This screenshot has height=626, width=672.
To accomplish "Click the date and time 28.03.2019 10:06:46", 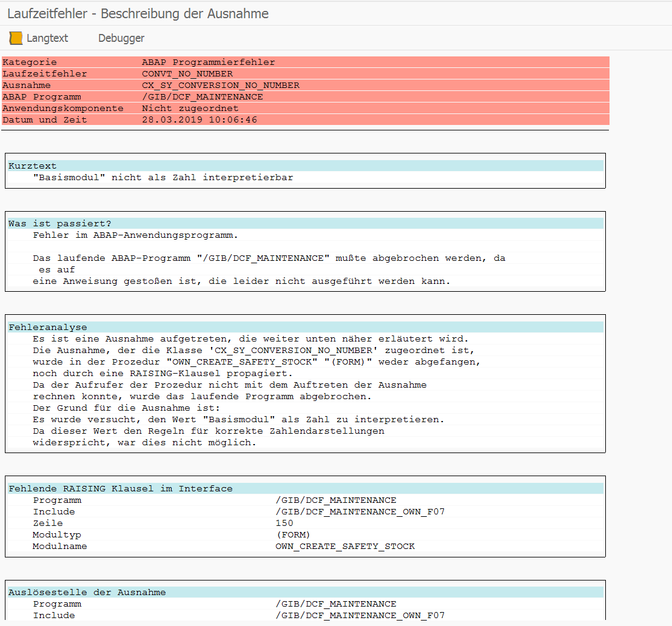I will (x=199, y=119).
